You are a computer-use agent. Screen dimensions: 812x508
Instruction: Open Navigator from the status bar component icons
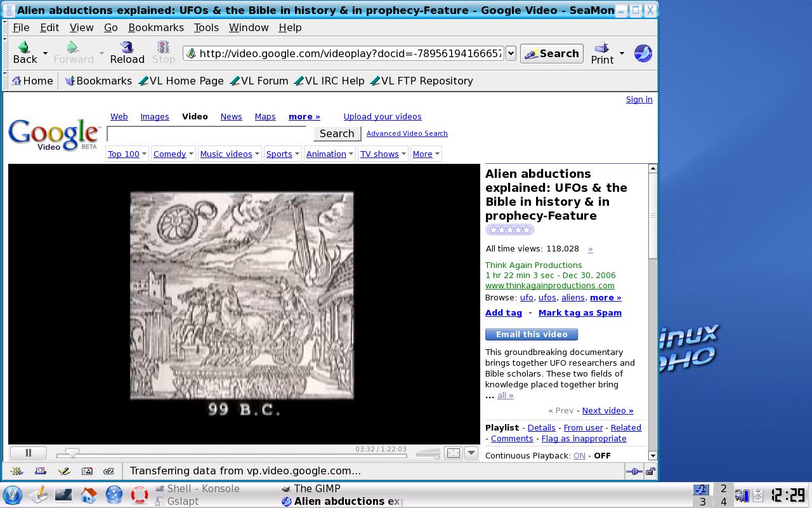pos(17,471)
